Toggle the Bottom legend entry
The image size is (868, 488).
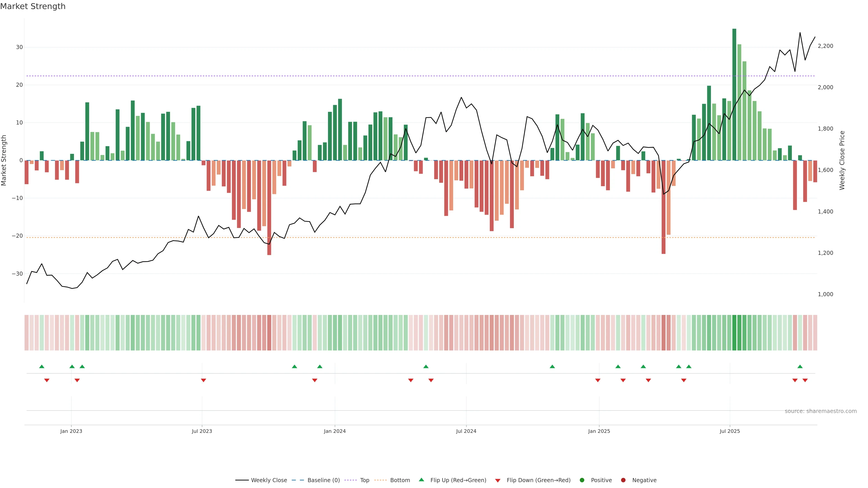point(400,480)
